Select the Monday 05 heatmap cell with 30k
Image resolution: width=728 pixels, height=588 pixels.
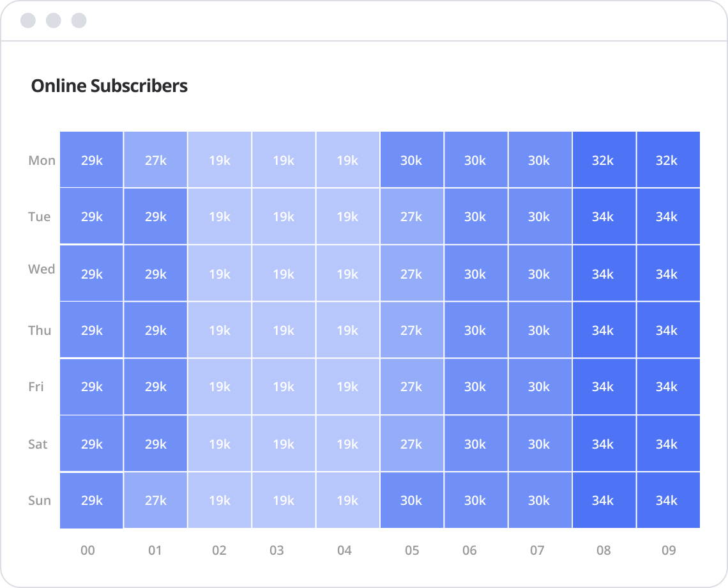pos(412,160)
